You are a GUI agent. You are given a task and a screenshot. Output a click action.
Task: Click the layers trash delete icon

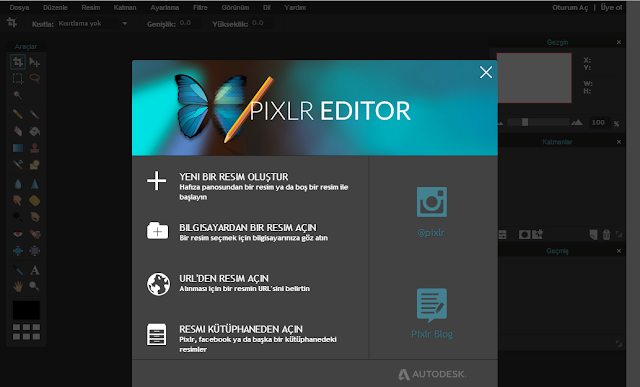[x=606, y=234]
